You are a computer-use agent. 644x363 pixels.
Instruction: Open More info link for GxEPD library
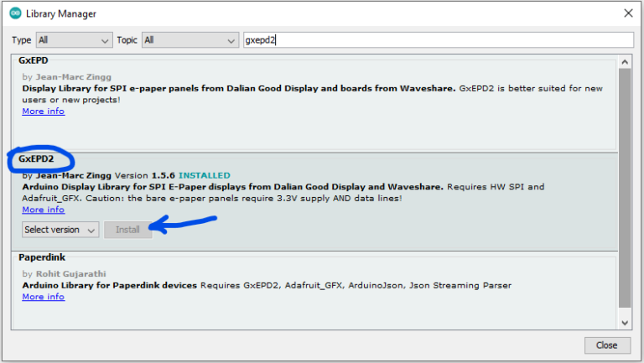[43, 111]
